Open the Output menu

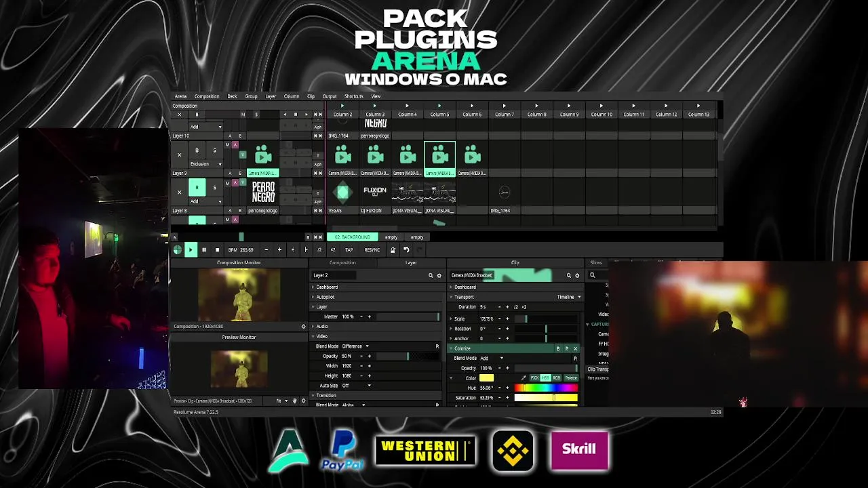click(x=330, y=96)
